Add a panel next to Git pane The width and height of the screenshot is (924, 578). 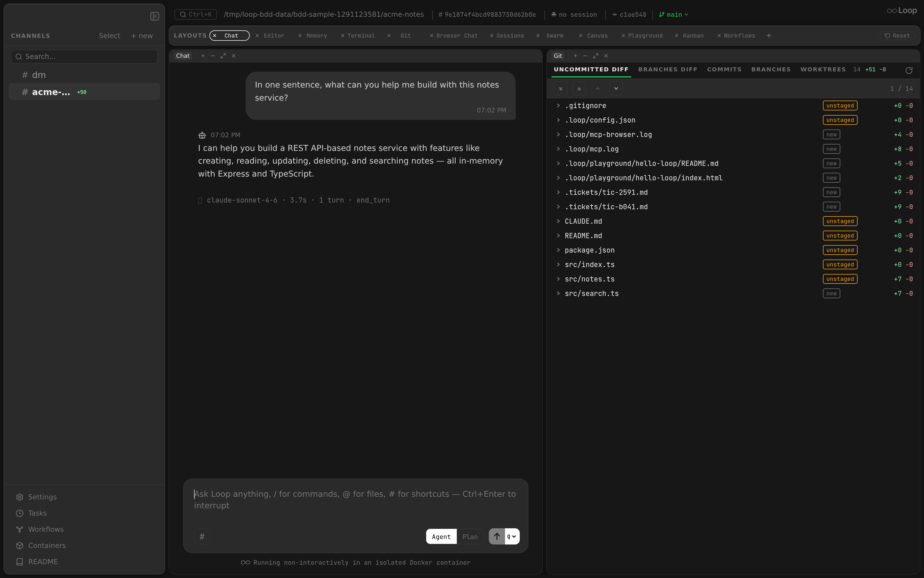575,56
